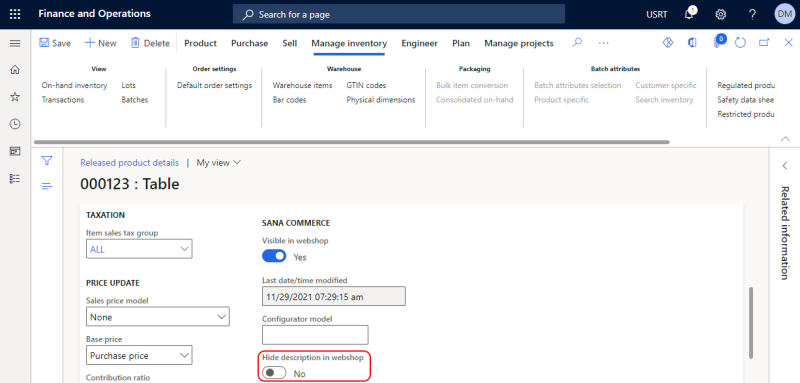
Task: Go to Home in the sidebar
Action: (x=15, y=69)
